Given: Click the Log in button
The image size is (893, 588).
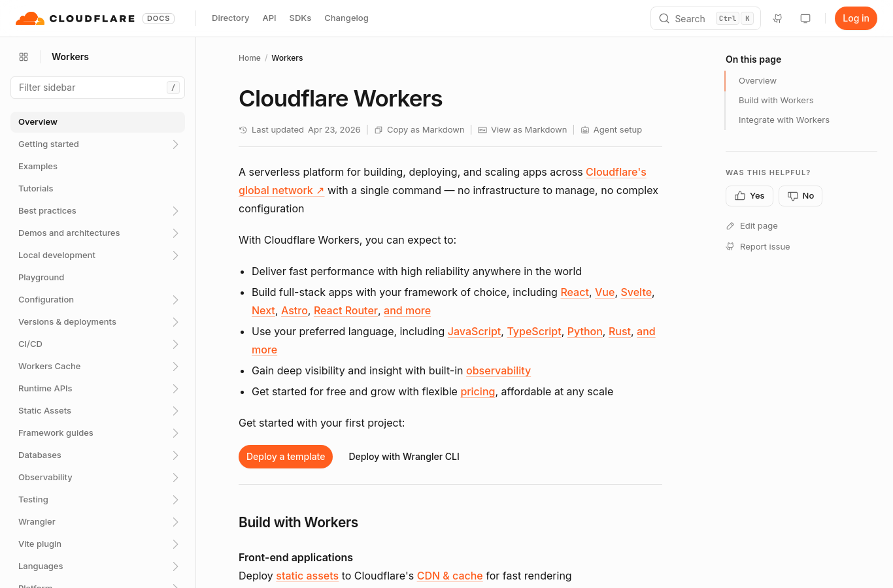Looking at the screenshot, I should (x=856, y=18).
